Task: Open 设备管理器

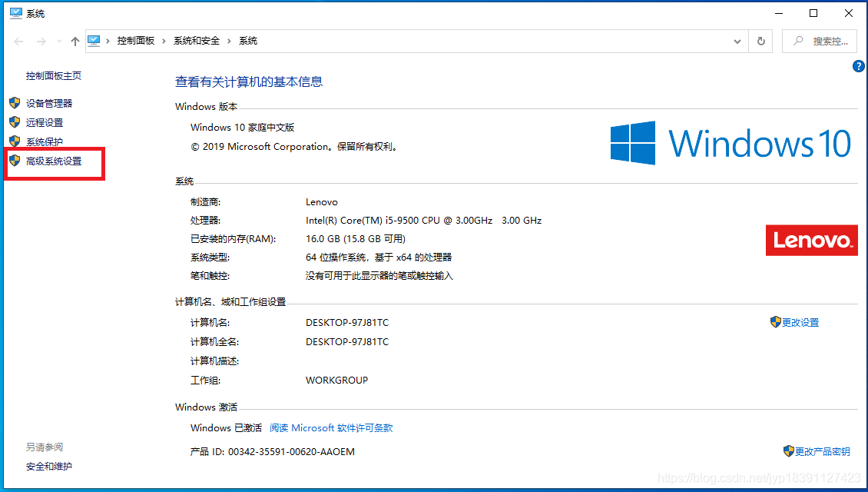Action: [49, 103]
